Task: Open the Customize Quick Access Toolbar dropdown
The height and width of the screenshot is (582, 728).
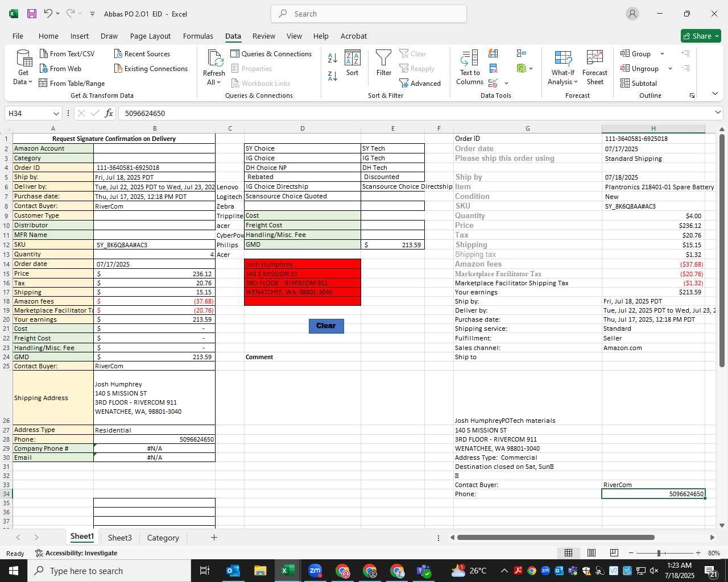Action: 92,14
